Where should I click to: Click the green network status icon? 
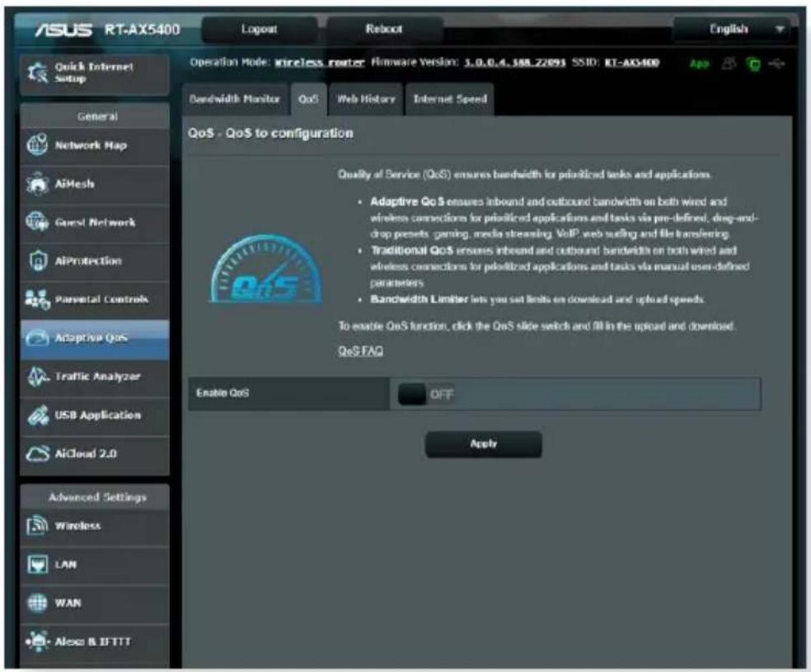(754, 64)
